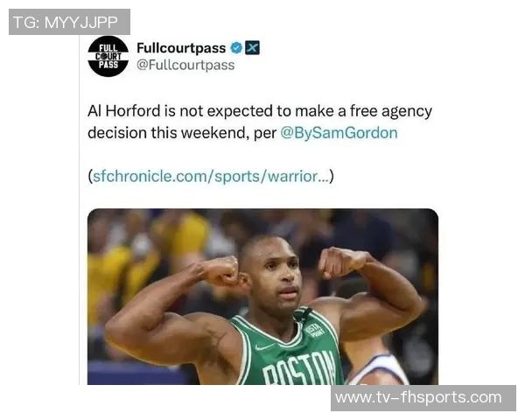Click the BOSTON lettering on the jersey

[x=298, y=368]
